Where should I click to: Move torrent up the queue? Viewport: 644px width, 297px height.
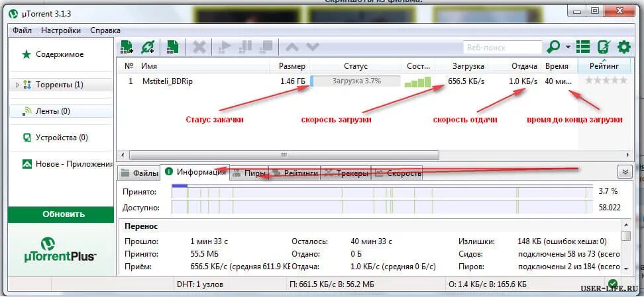point(292,47)
